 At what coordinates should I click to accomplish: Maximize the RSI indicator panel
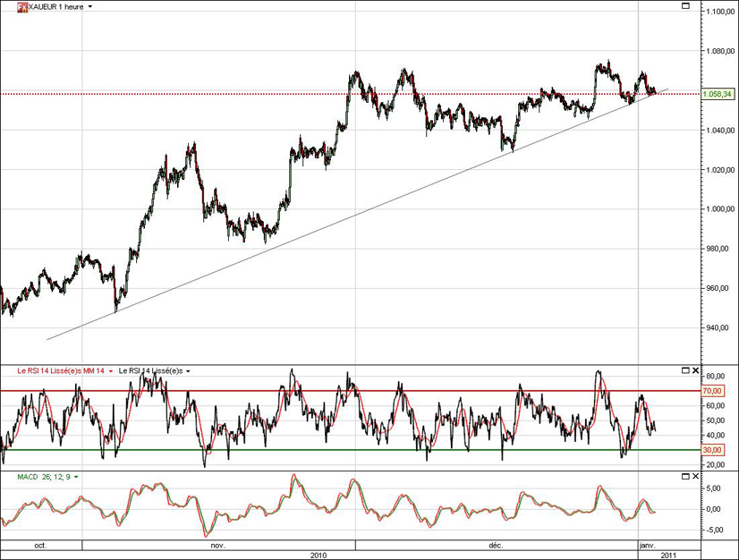(x=685, y=370)
